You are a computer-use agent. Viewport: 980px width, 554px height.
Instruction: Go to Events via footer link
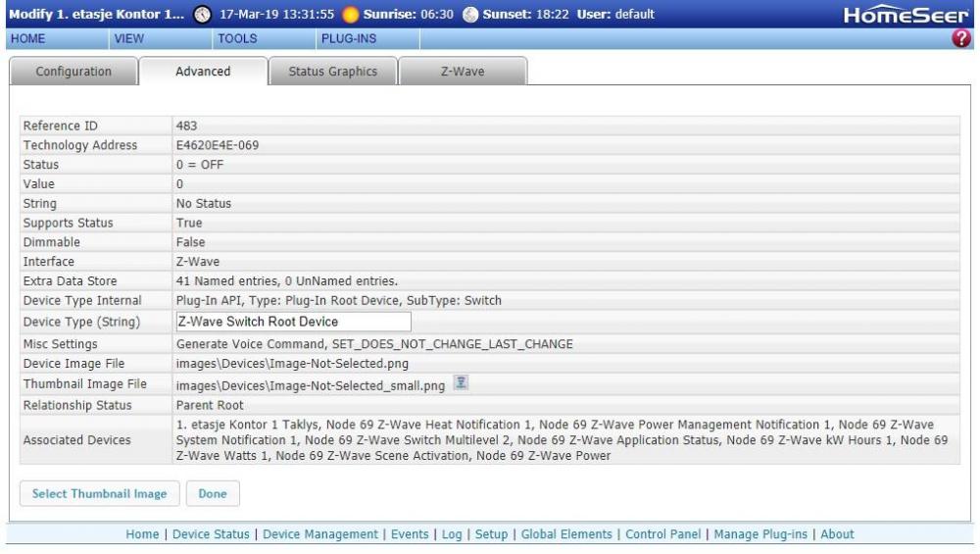(x=409, y=534)
